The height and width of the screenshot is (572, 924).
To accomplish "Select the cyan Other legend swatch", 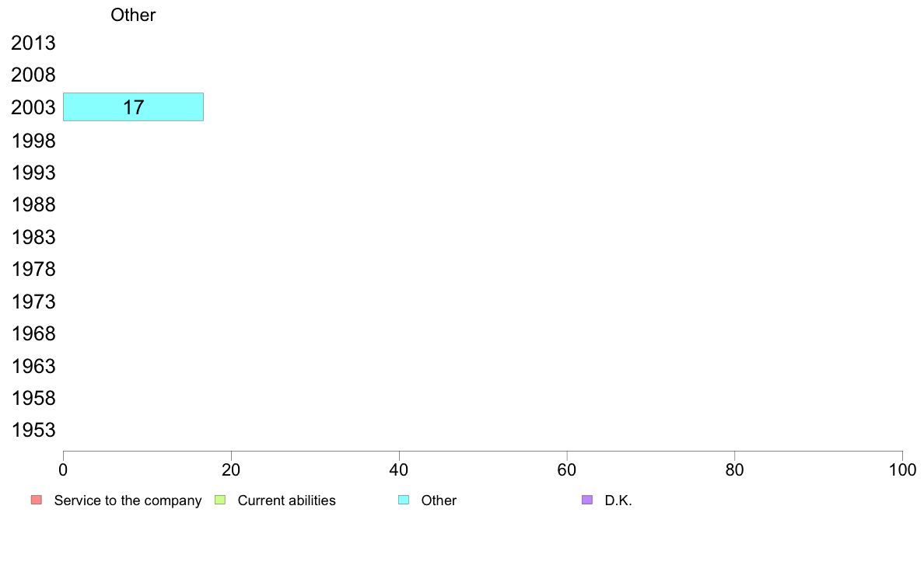I will 404,500.
